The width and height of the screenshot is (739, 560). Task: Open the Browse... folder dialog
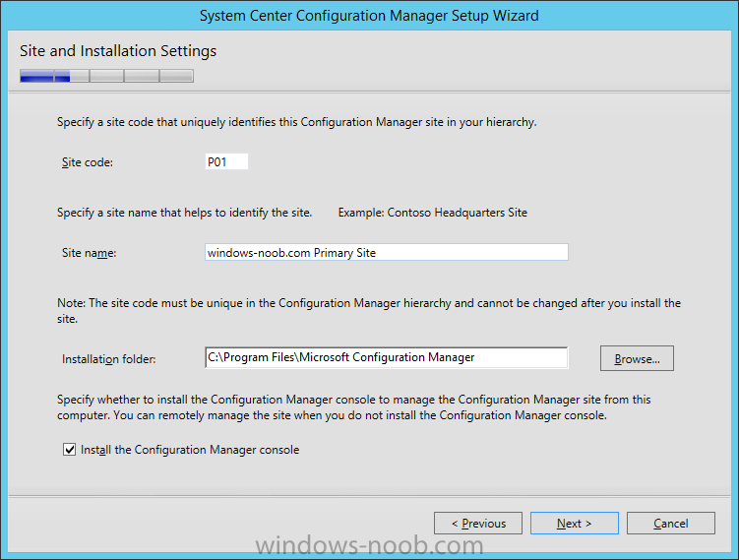637,358
